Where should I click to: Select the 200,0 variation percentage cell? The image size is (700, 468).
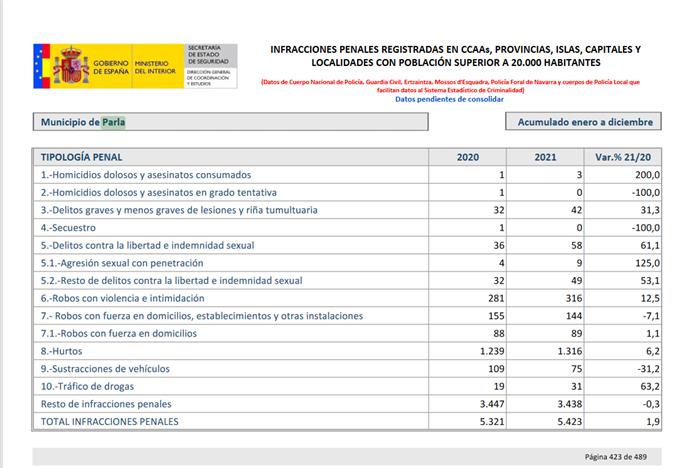(x=644, y=174)
